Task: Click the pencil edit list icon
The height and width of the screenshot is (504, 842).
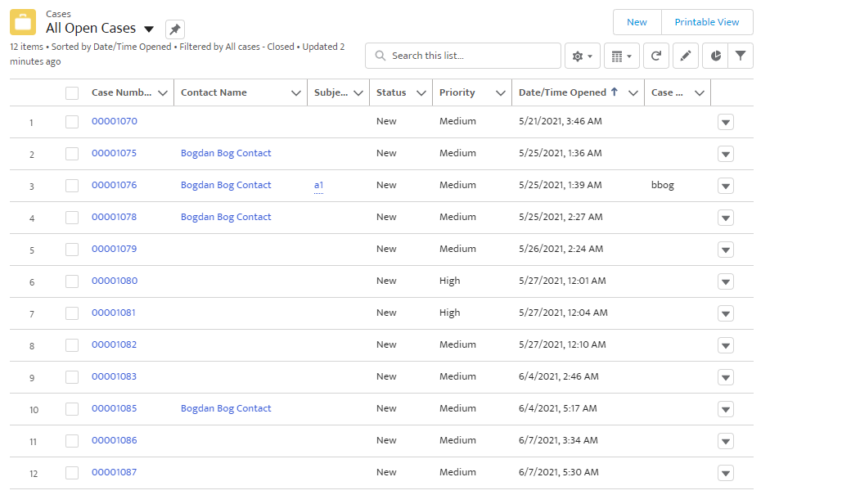Action: tap(686, 56)
